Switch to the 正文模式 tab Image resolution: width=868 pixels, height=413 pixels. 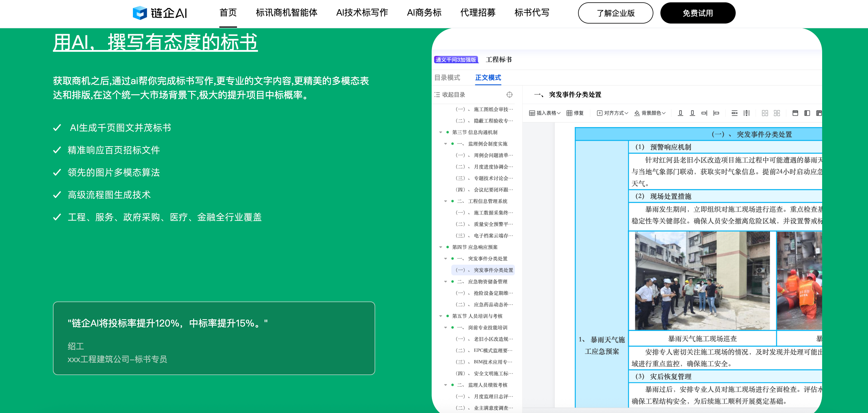point(488,78)
